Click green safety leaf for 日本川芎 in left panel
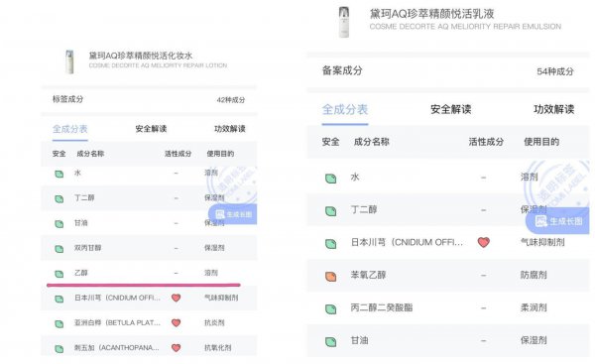595x364 pixels. pos(59,299)
